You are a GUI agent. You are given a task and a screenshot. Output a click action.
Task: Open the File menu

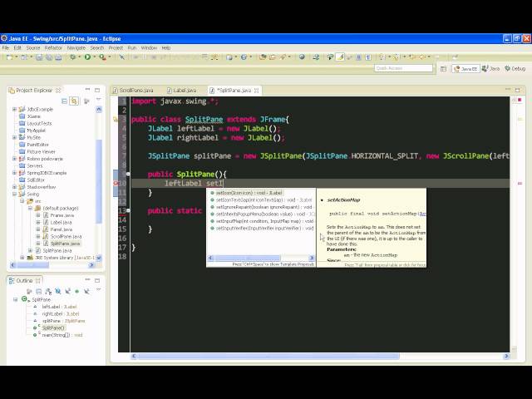click(6, 48)
